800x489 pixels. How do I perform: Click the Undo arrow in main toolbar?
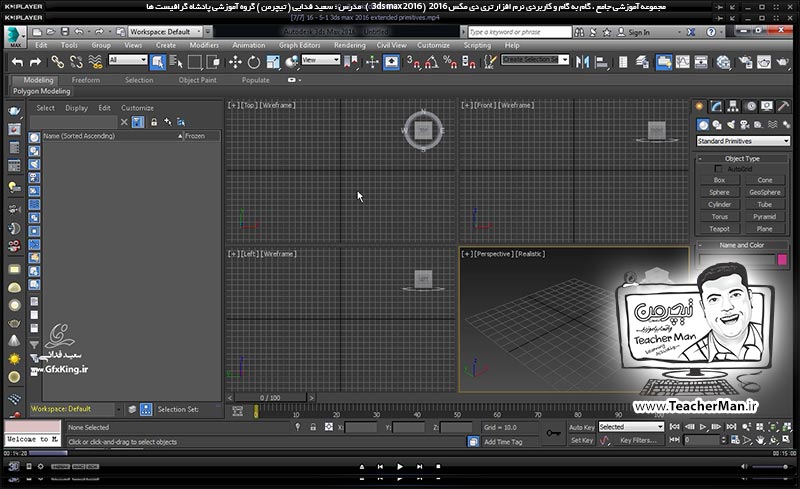(x=17, y=62)
